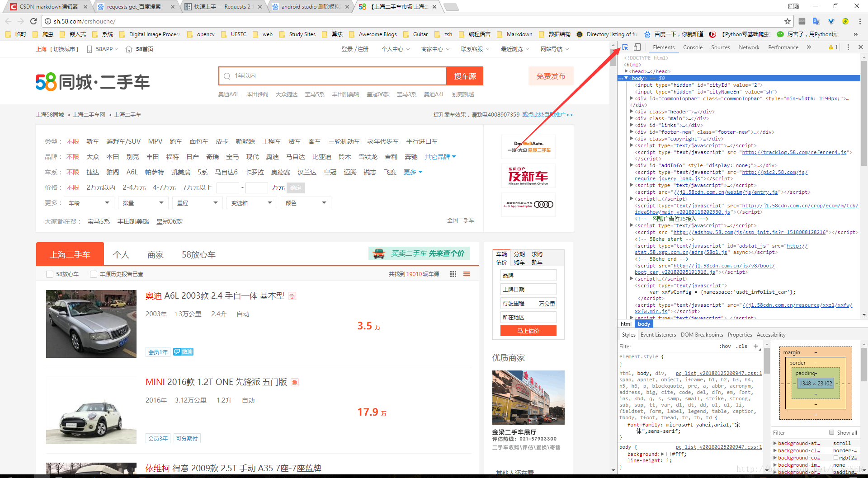The image size is (868, 478).
Task: Open the pc_list css source link for body rule
Action: (x=719, y=447)
